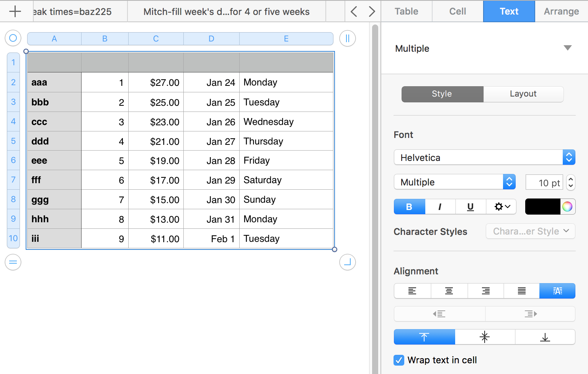Switch to the Arrange tab
Image resolution: width=588 pixels, height=374 pixels.
pos(561,11)
